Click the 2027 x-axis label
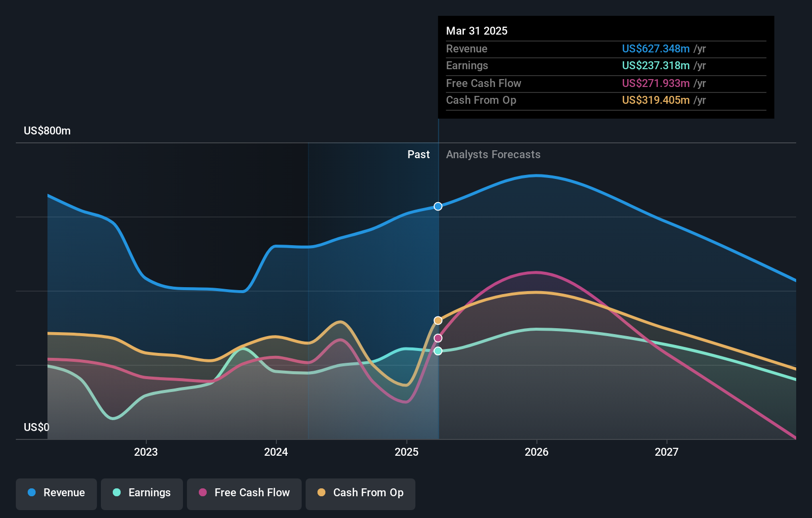This screenshot has height=518, width=812. pyautogui.click(x=667, y=452)
